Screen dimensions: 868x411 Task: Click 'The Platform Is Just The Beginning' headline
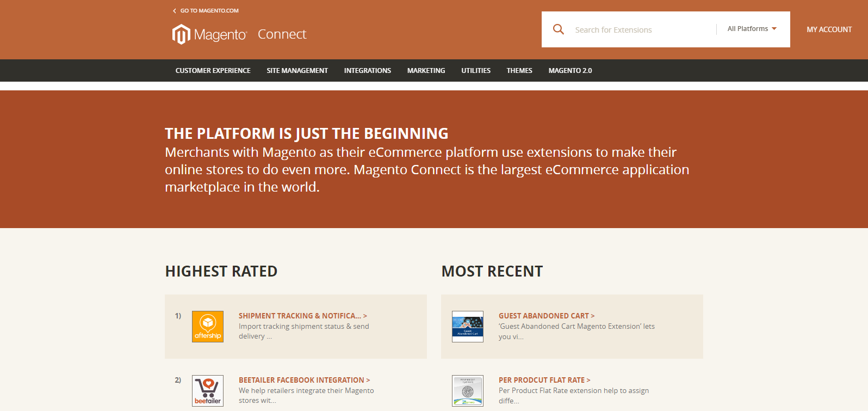click(x=307, y=133)
